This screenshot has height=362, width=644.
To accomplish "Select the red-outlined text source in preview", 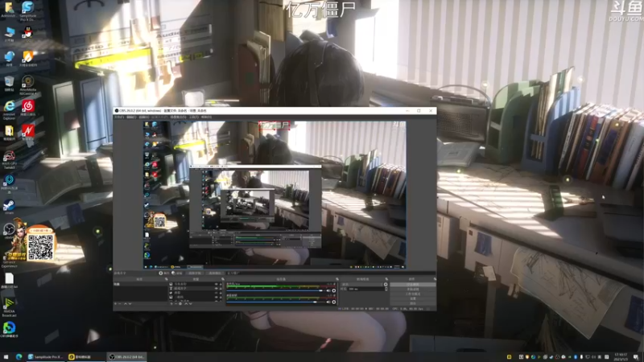I will (275, 125).
